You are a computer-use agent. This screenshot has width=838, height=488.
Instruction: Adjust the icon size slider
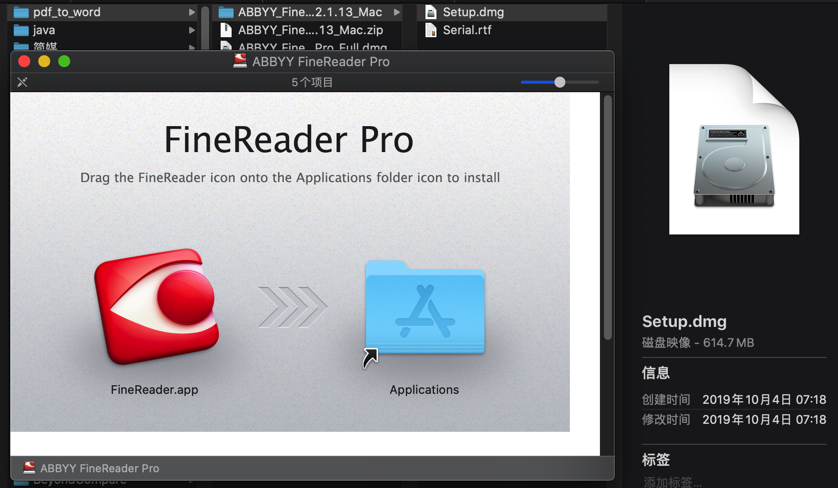pos(560,82)
